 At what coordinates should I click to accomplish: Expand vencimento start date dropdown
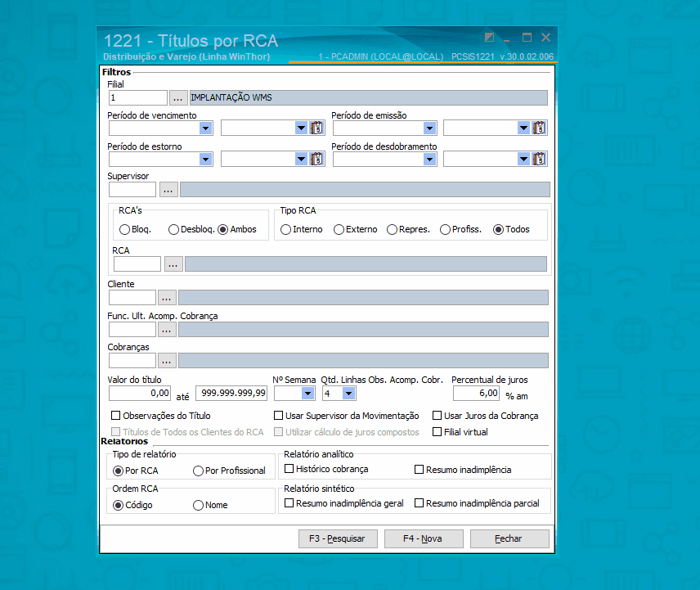[205, 128]
